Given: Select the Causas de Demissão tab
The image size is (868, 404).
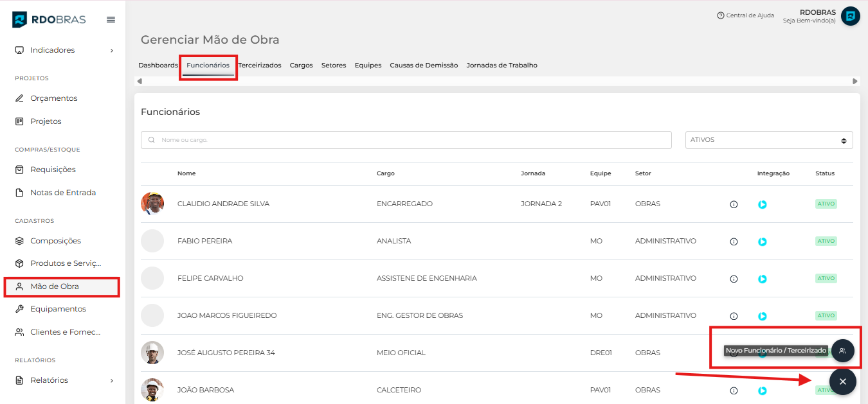Looking at the screenshot, I should (424, 66).
